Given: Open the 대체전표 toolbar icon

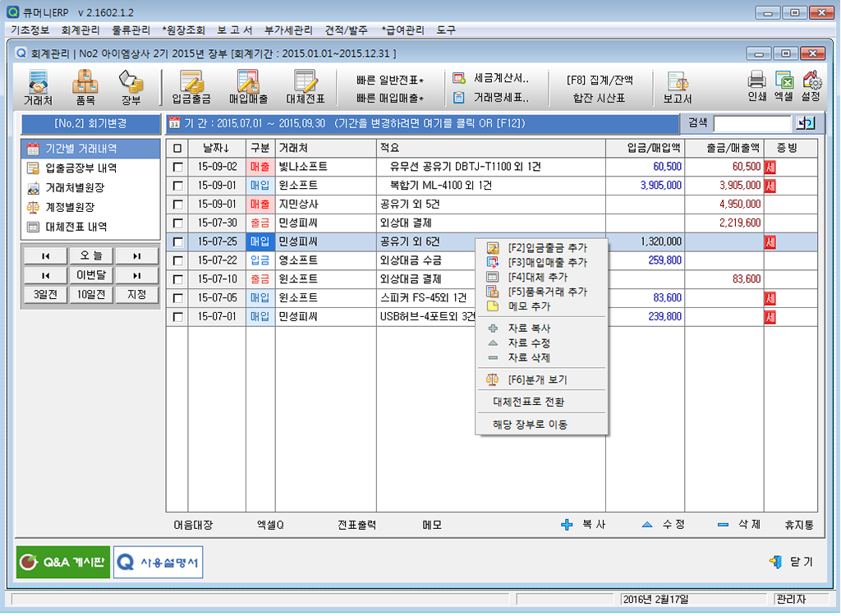Looking at the screenshot, I should (306, 87).
